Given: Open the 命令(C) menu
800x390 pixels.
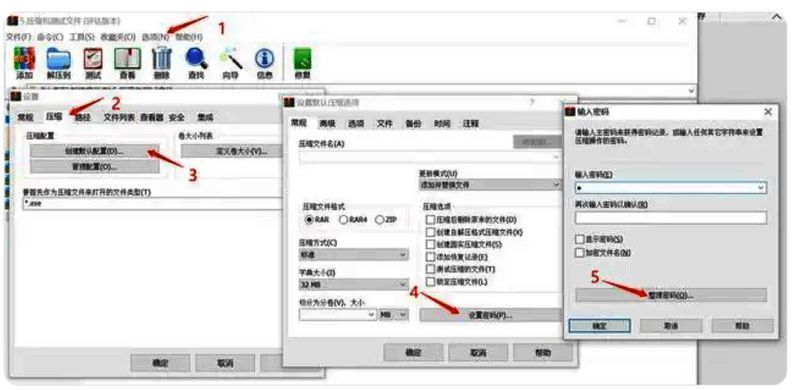Looking at the screenshot, I should (50, 37).
